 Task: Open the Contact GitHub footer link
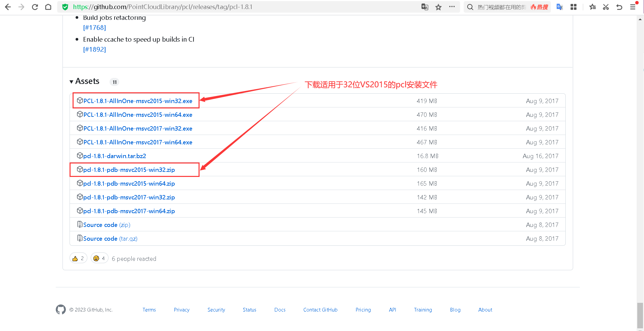click(320, 310)
